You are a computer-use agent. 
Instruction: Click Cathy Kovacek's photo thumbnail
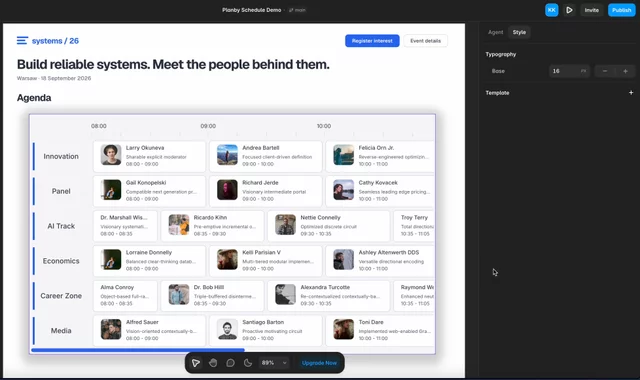(344, 190)
